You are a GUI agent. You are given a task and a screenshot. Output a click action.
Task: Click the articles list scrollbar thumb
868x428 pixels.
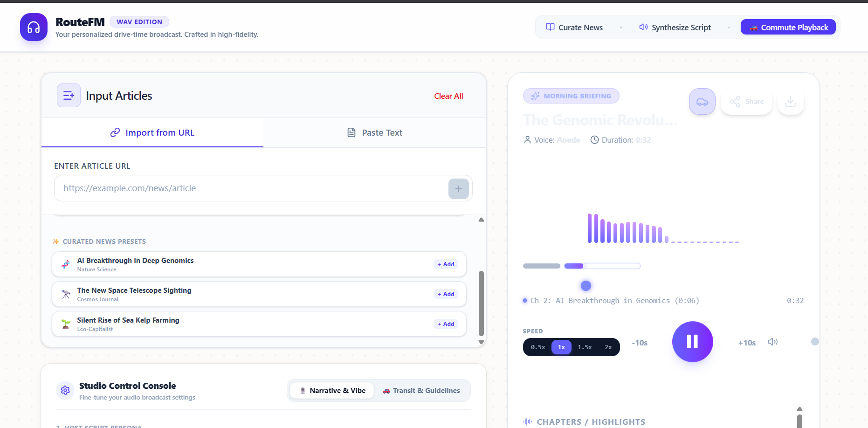click(481, 304)
